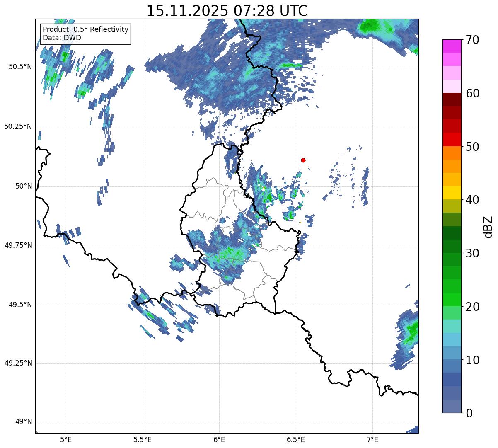Click the Data: DWD text line
Screen dimensions: 498x448
(x=62, y=38)
